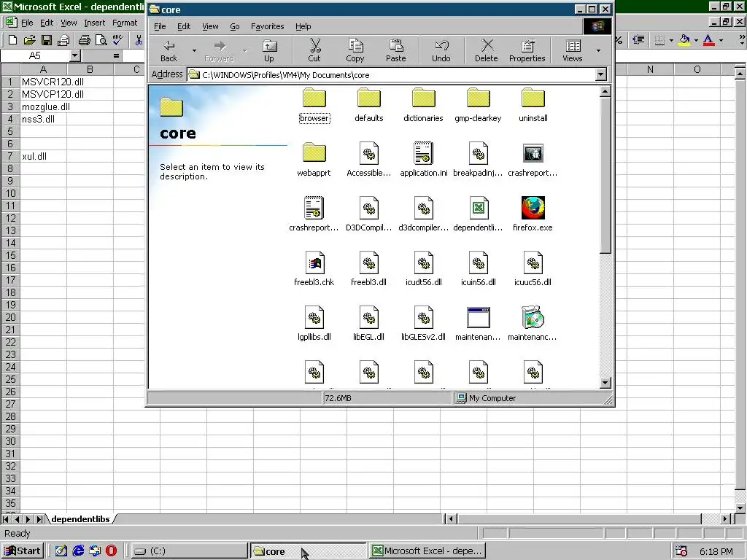Click Print Preview icon in Excel
The image size is (747, 560).
[101, 41]
